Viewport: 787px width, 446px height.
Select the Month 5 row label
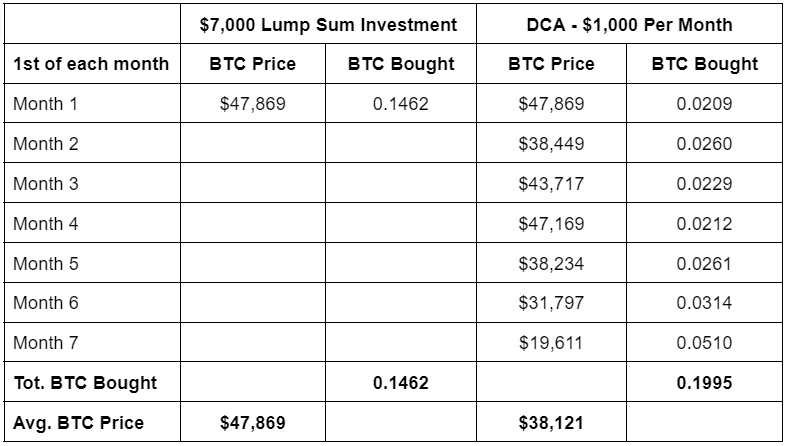point(45,263)
